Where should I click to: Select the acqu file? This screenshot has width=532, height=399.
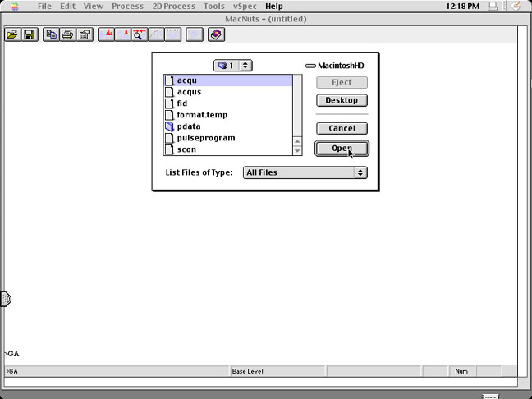(x=228, y=80)
